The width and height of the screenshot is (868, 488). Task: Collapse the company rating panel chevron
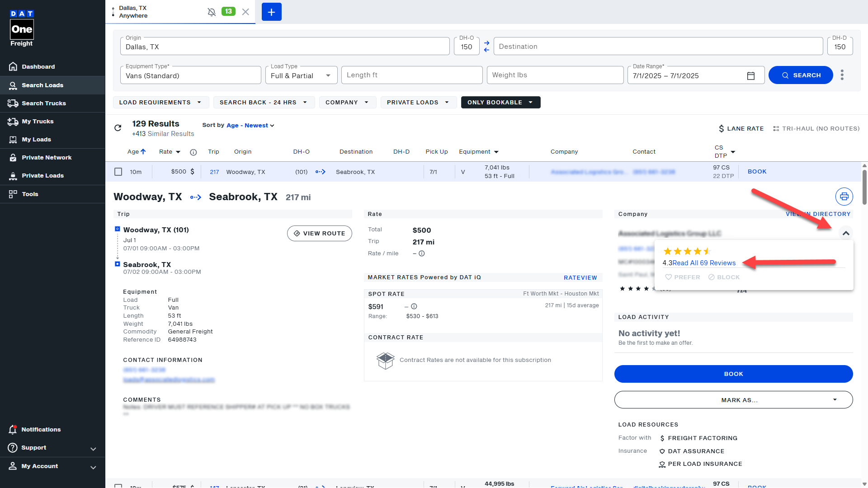pyautogui.click(x=846, y=233)
